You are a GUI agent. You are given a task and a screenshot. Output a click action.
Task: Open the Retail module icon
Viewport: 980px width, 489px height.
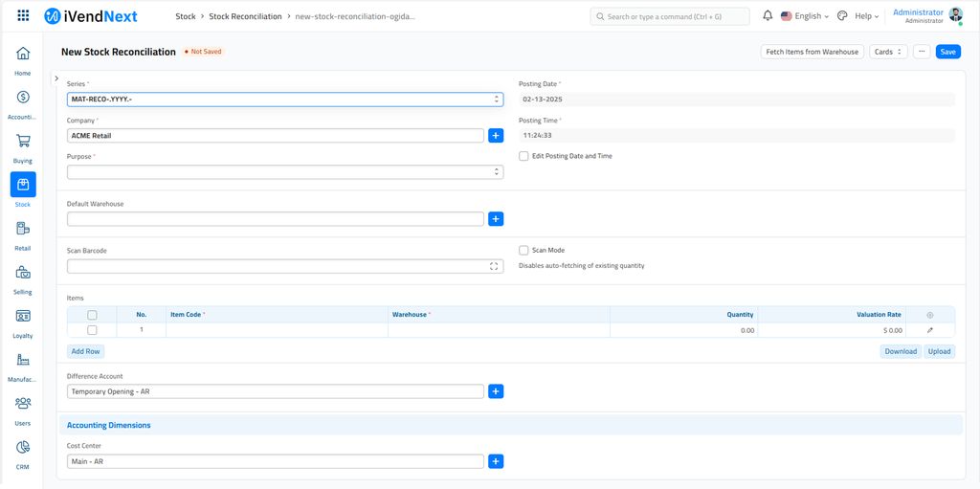(x=23, y=229)
